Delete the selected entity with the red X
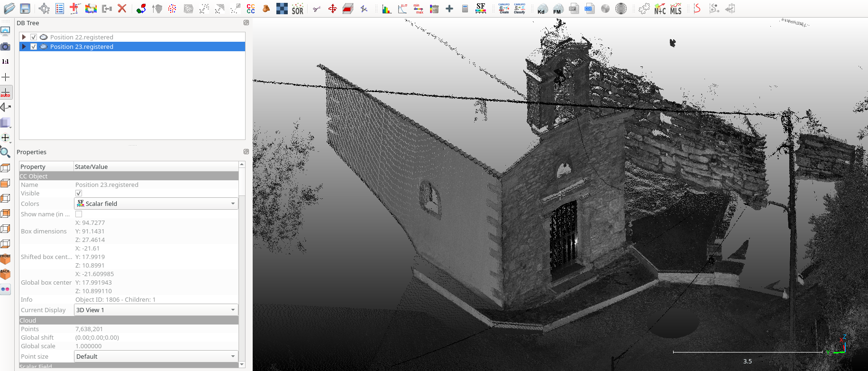 [122, 9]
